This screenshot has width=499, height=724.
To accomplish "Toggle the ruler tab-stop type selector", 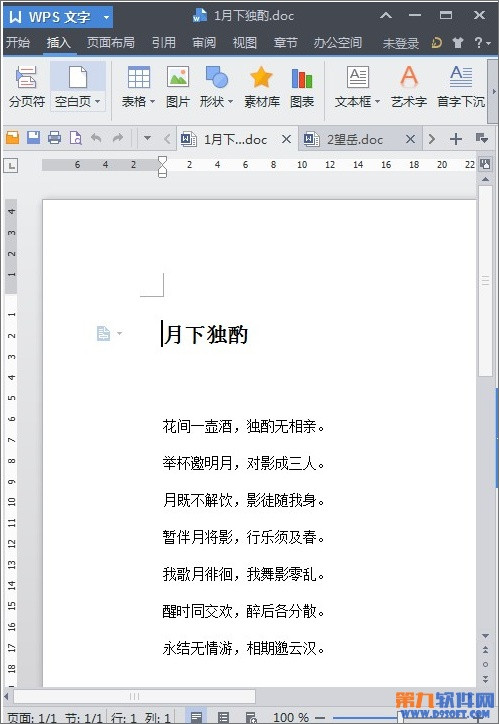I will click(11, 165).
